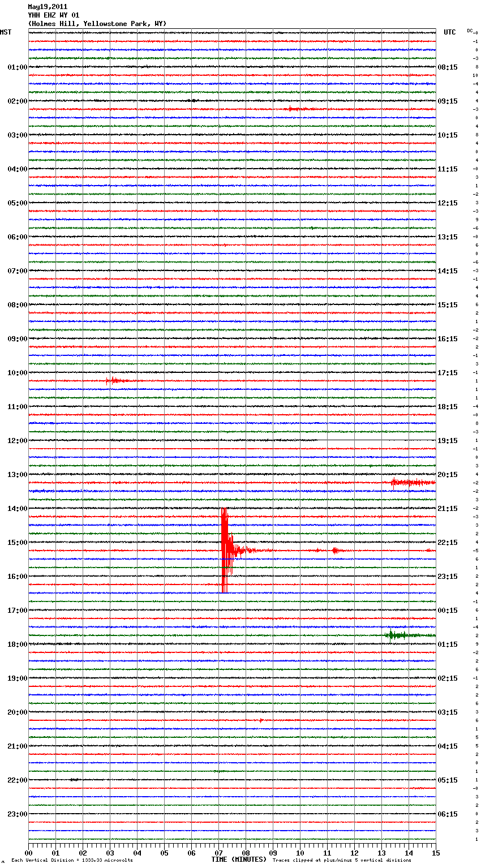Image resolution: width=481 pixels, height=868 pixels.
Task: Click the 14:15 UTC time label
Action: coord(448,271)
